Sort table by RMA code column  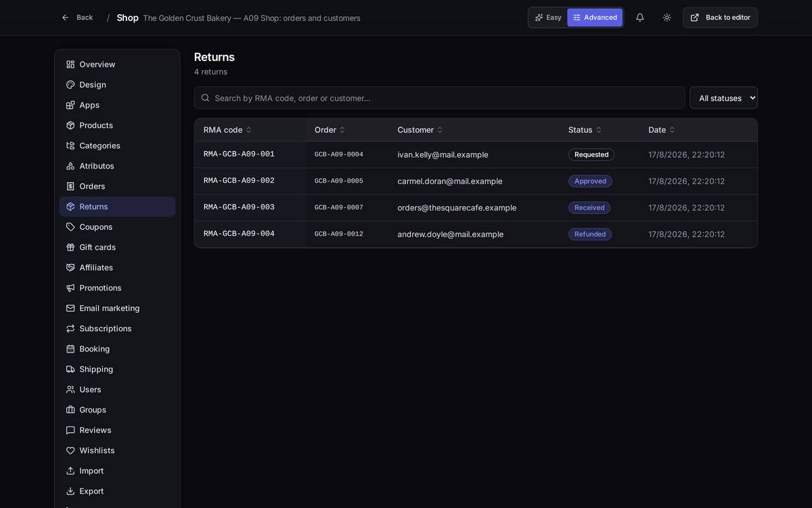pyautogui.click(x=227, y=130)
